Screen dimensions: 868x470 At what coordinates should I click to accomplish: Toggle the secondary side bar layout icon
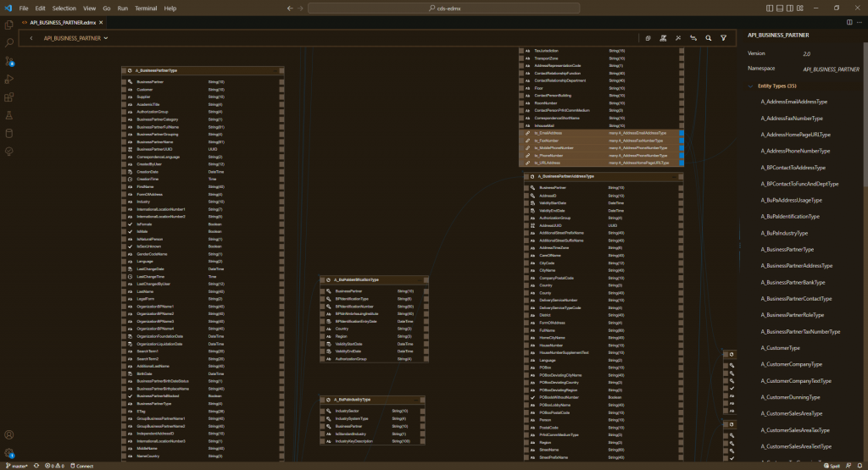click(790, 8)
